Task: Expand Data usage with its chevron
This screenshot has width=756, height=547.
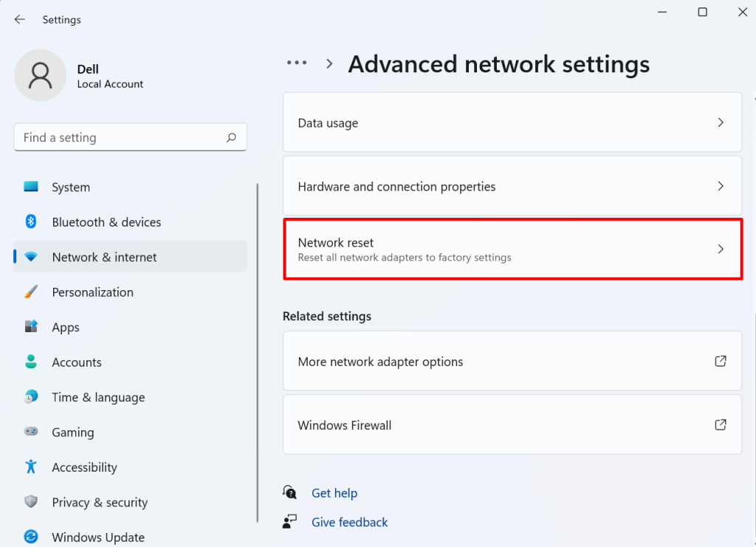Action: click(721, 123)
